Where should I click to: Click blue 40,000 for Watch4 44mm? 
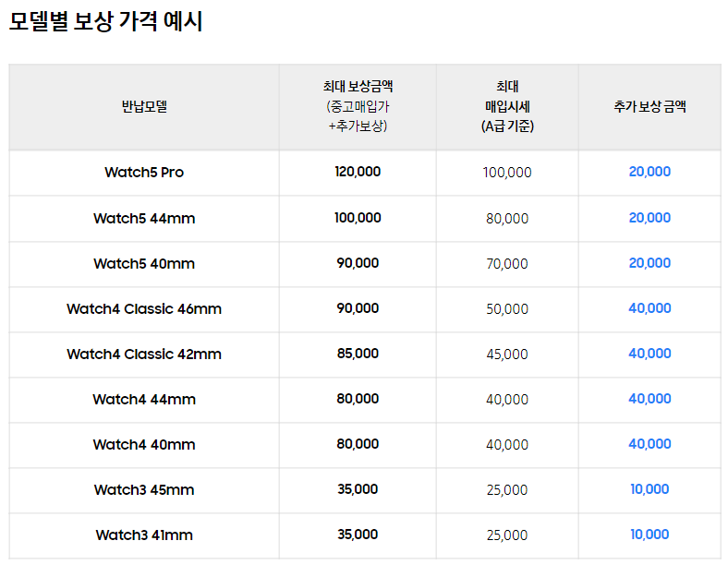(x=649, y=399)
